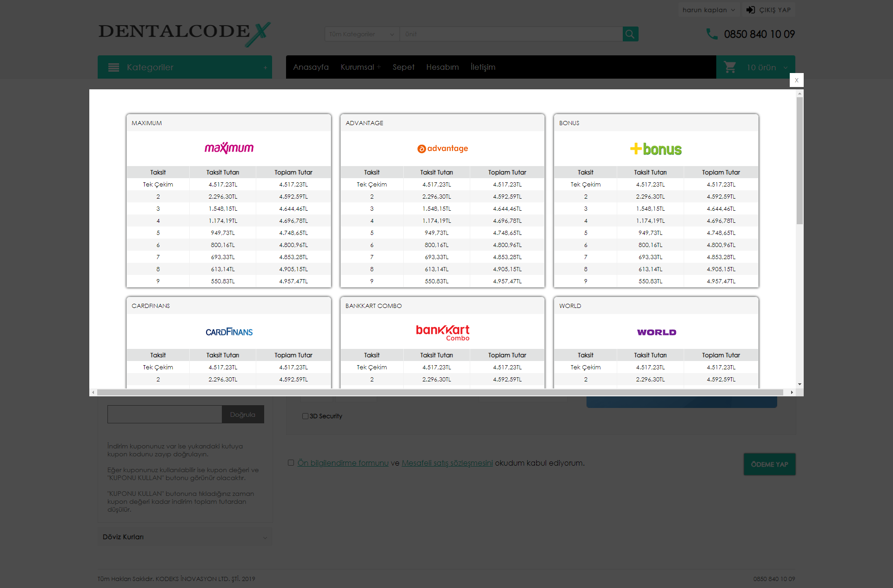Click the shopping cart icon
Screen dimensions: 893x588
point(730,67)
